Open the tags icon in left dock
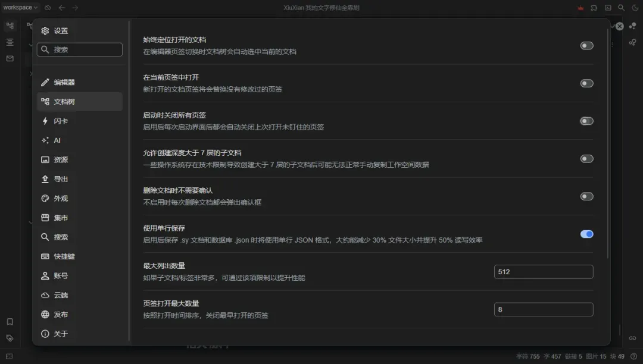The width and height of the screenshot is (643, 364). pos(10,338)
